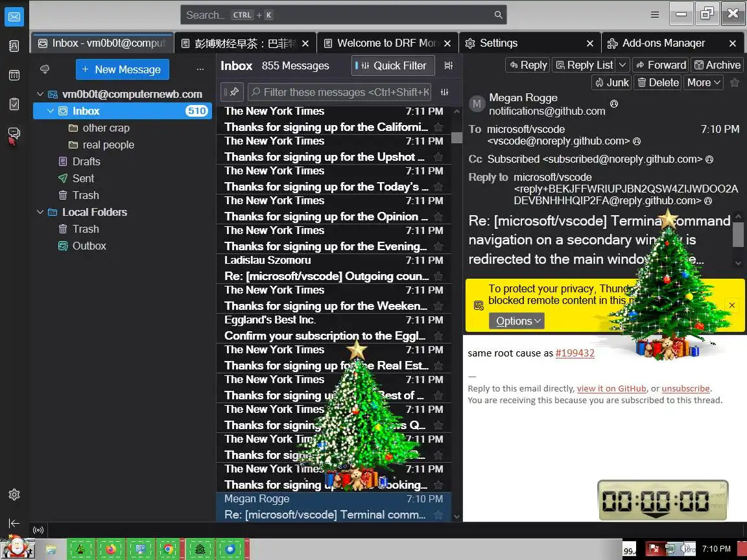Screen dimensions: 747x560
Task: Open the account Trash folder
Action: click(123, 195)
